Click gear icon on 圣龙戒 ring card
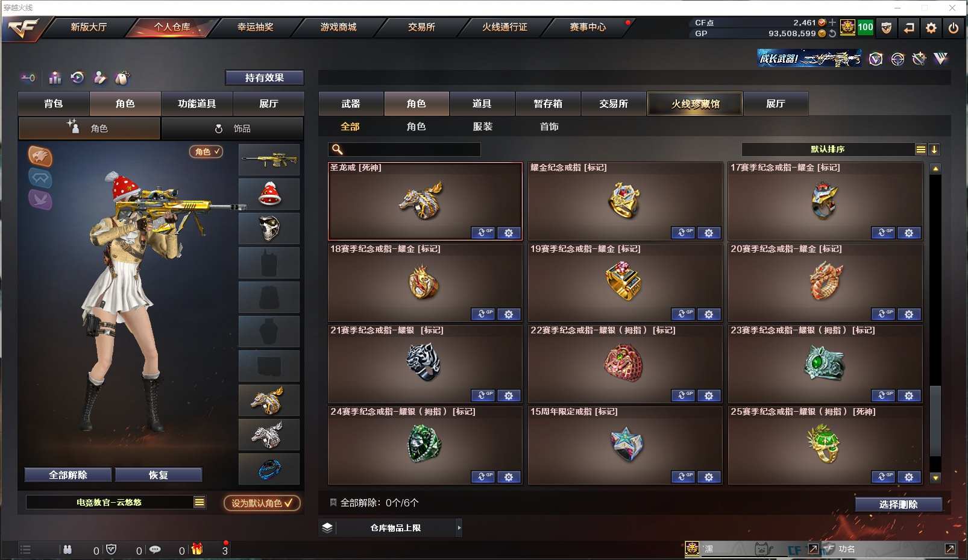 coord(509,233)
